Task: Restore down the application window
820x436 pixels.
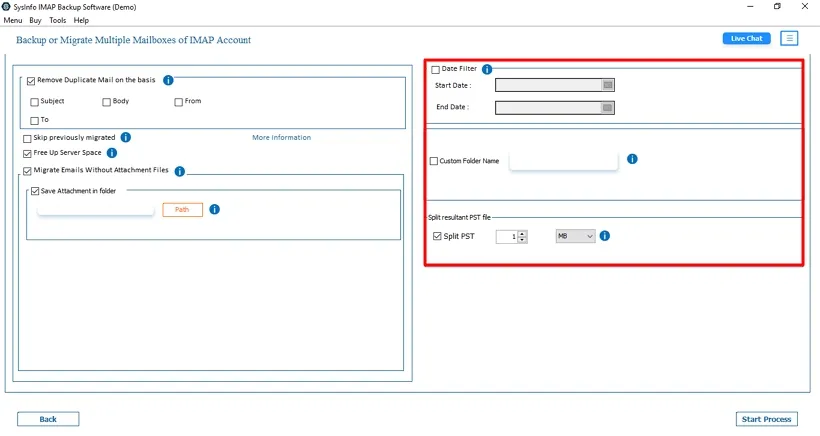Action: [x=777, y=6]
